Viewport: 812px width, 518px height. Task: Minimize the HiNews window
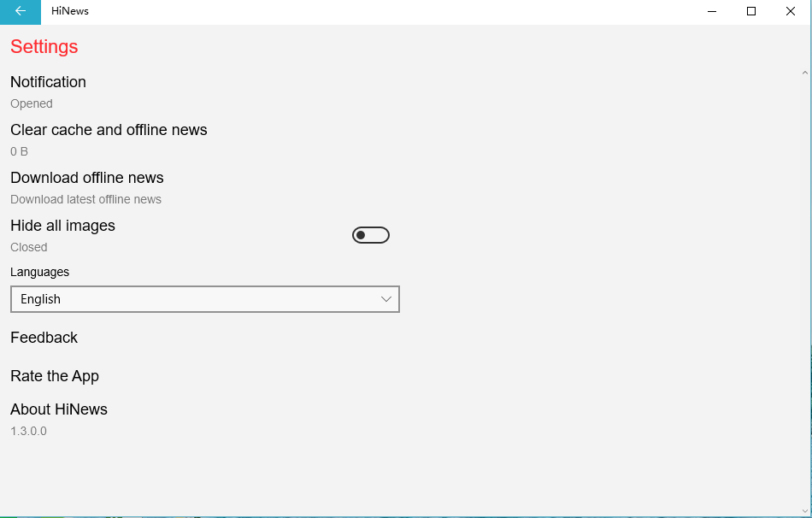point(712,11)
